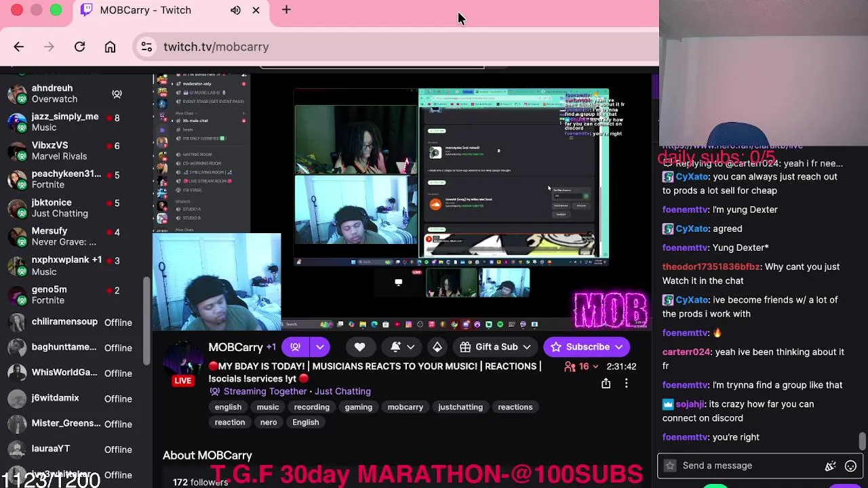Select the recording tag
Screen dimensions: 868x488
coord(312,407)
